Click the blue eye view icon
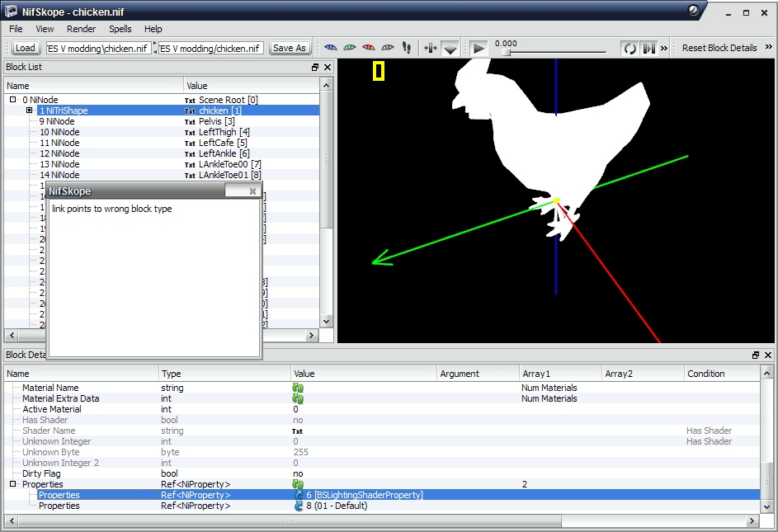 (x=331, y=48)
